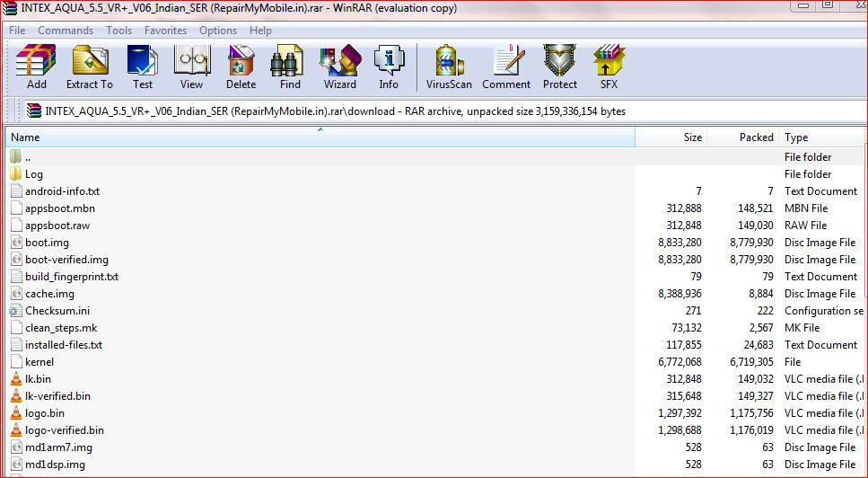The image size is (868, 478).
Task: Sort by the Type column header
Action: click(822, 137)
